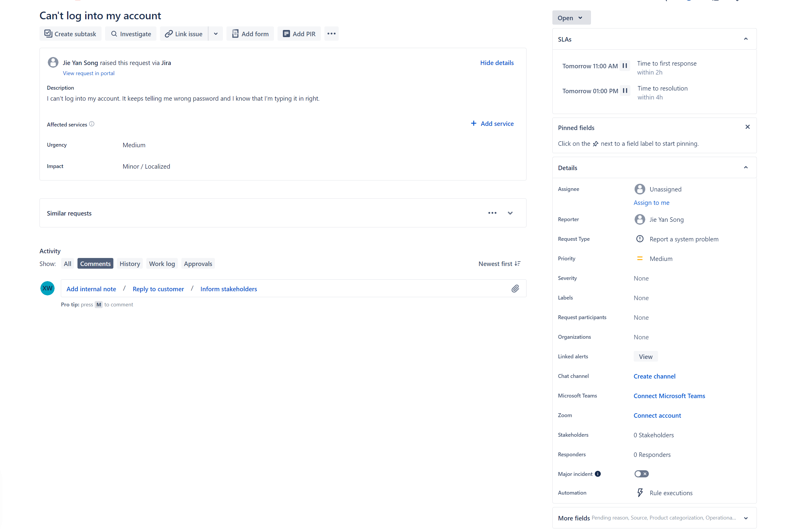Click Hide details link
The width and height of the screenshot is (810, 532).
click(497, 63)
